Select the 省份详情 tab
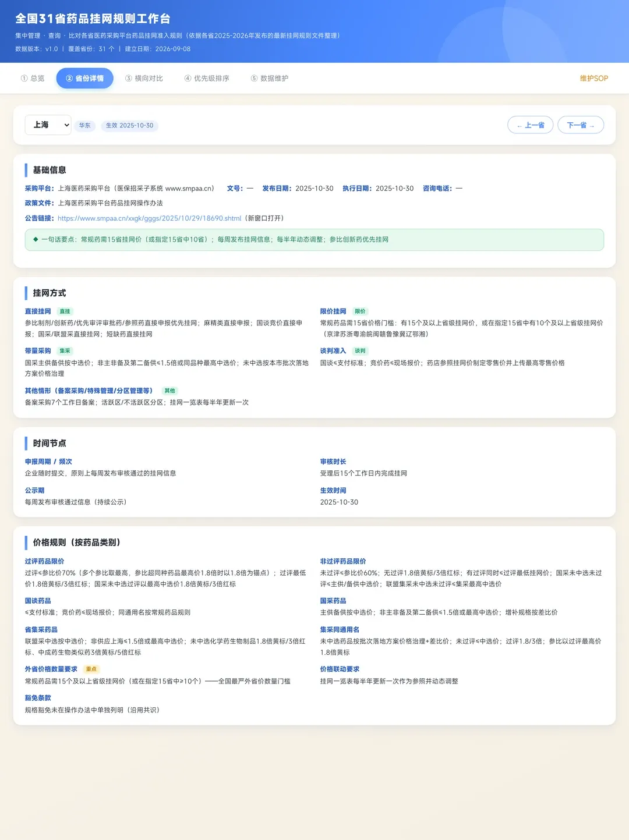This screenshot has height=840, width=629. tap(85, 79)
